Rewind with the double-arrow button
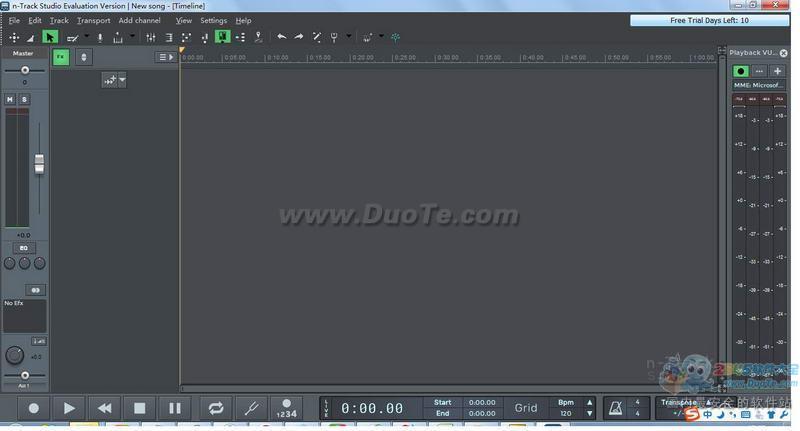 tap(105, 408)
